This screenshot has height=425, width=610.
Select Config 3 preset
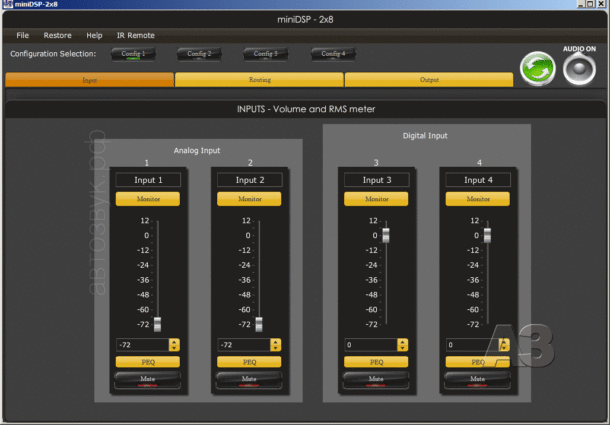(x=266, y=54)
